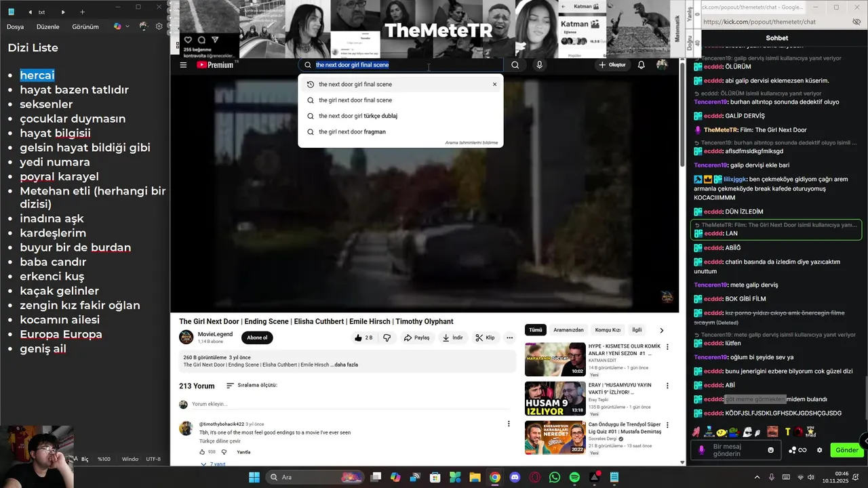
Task: Open the YouTube hamburger guide menu
Action: (183, 65)
